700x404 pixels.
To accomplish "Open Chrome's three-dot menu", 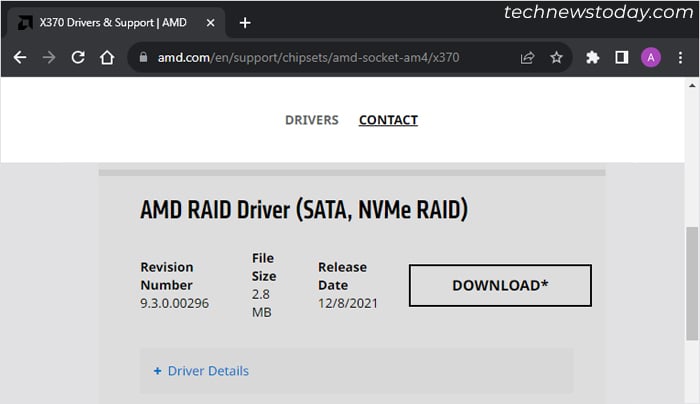I will click(x=680, y=58).
